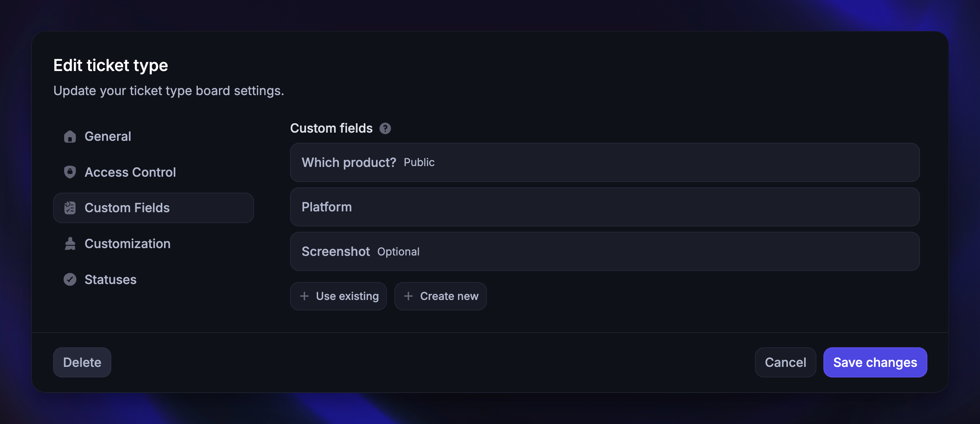Viewport: 980px width, 424px height.
Task: Click the plus icon in Create new
Action: [x=408, y=296]
